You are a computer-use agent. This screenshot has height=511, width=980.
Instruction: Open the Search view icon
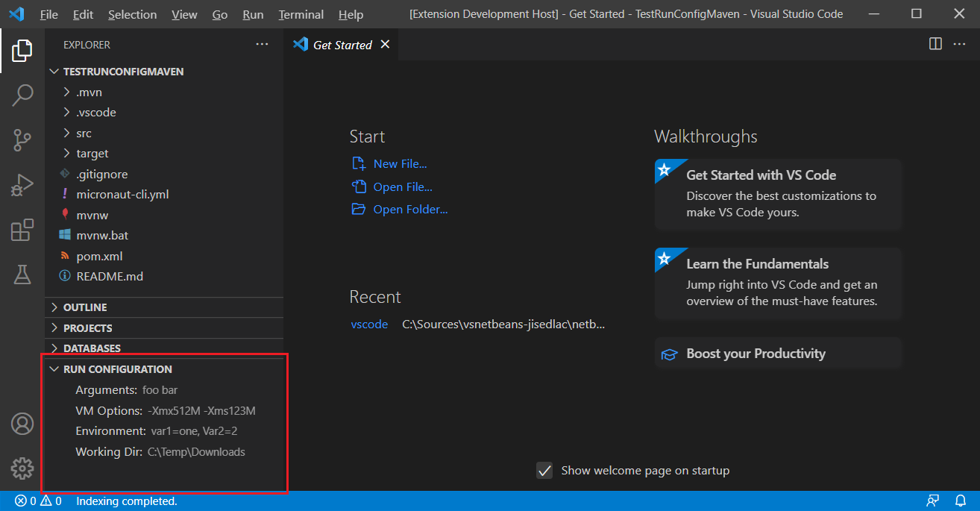22,95
